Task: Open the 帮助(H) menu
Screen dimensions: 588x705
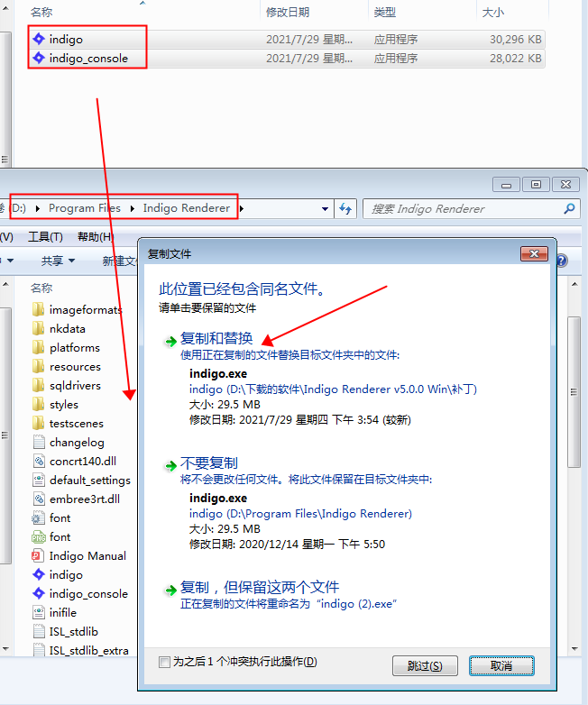Action: [96, 236]
